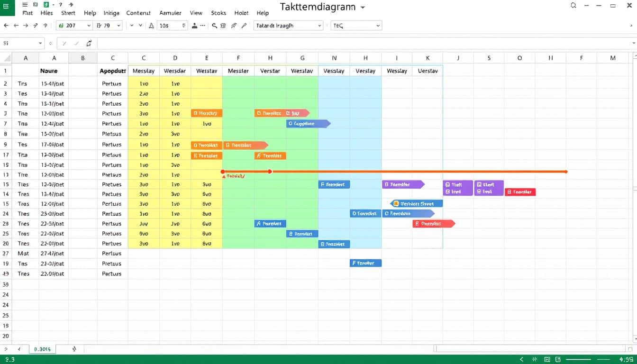Click the blue Copdiute task bar
Viewport: 637px width, 364px height.
[308, 124]
